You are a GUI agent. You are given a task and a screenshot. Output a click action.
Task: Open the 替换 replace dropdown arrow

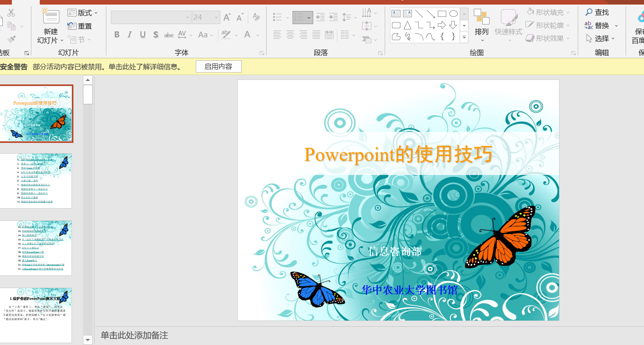tap(616, 26)
